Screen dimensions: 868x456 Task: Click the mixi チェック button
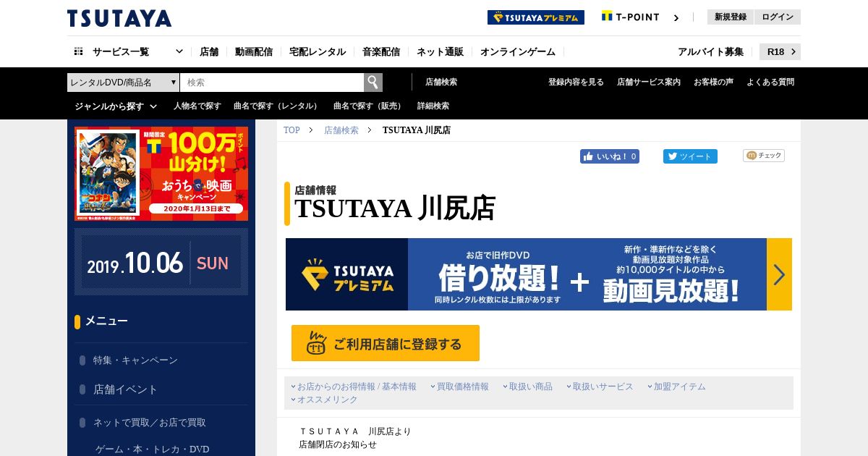(764, 156)
